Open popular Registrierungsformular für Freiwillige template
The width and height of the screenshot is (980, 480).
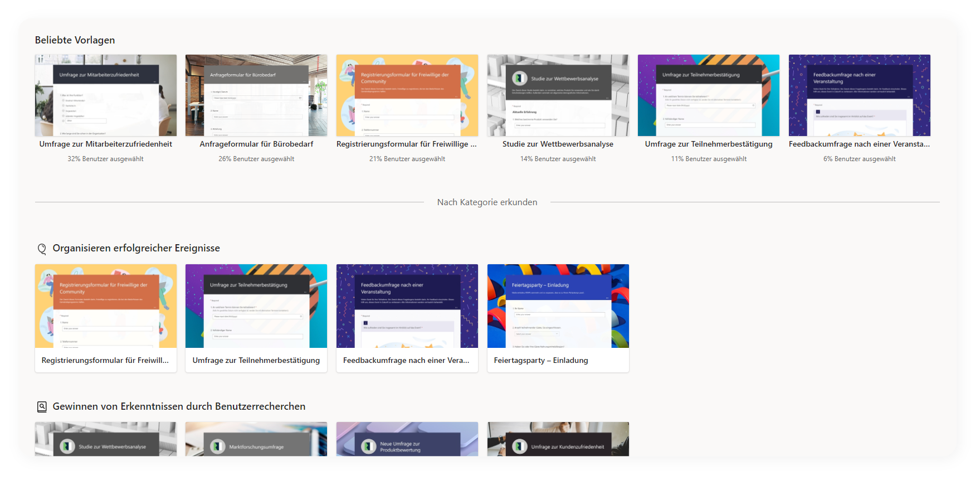point(407,95)
